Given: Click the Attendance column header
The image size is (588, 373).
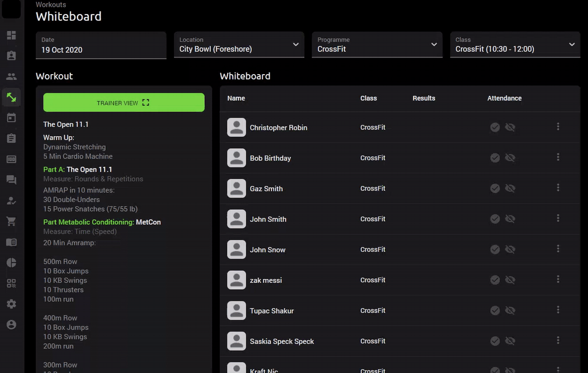Looking at the screenshot, I should (x=505, y=98).
